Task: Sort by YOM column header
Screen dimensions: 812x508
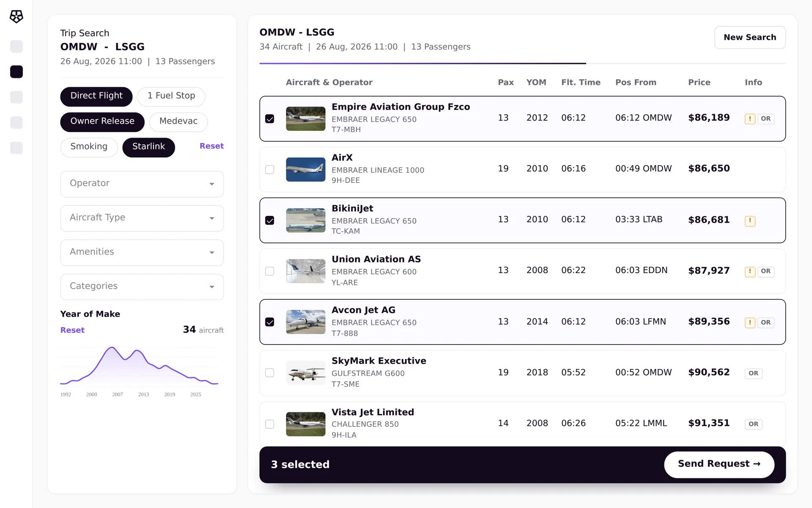Action: point(536,83)
